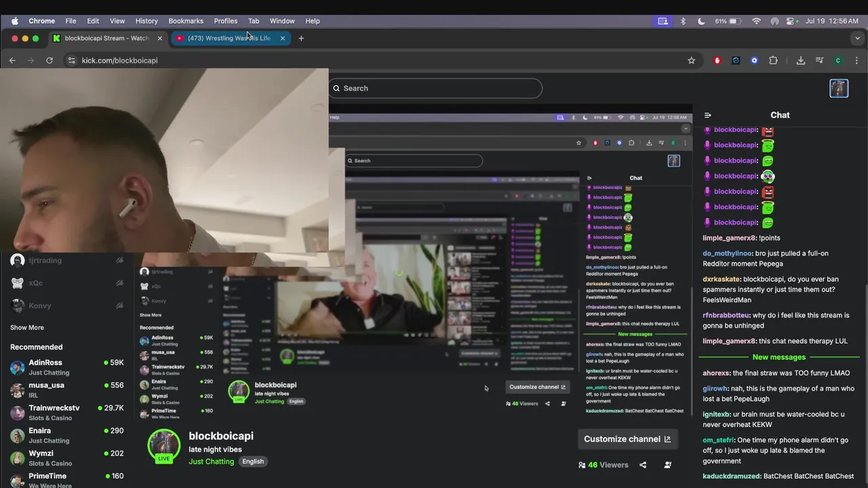Viewport: 868px width, 488px height.
Task: Open PrimeTime recommended channel
Action: (x=66, y=480)
